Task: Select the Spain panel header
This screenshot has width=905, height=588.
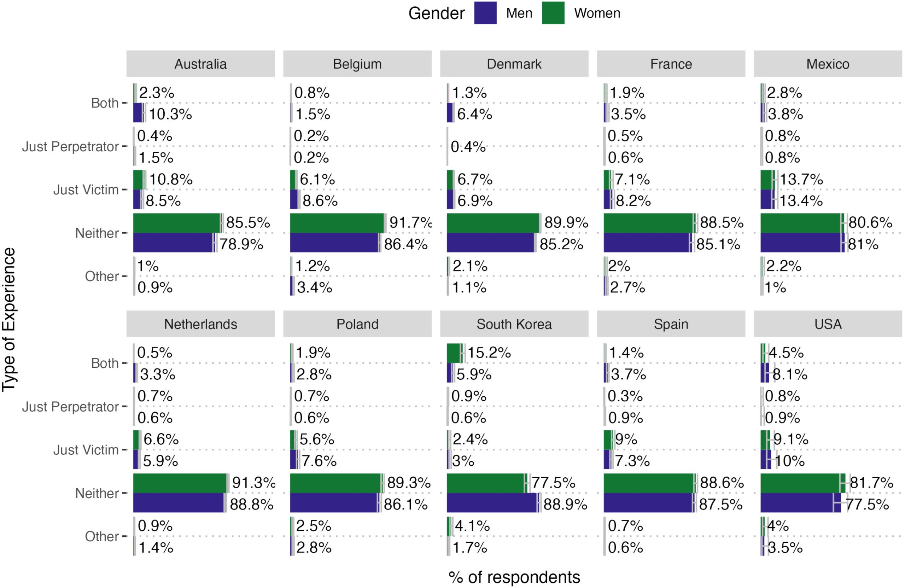Action: pyautogui.click(x=671, y=324)
